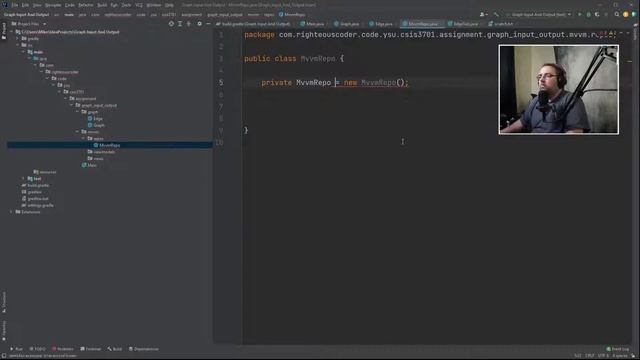Select build.gradle file in tree
The image size is (640, 360).
(x=36, y=185)
